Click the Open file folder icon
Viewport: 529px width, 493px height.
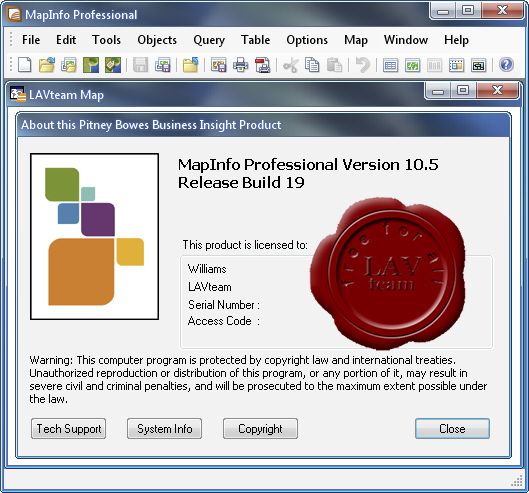47,64
